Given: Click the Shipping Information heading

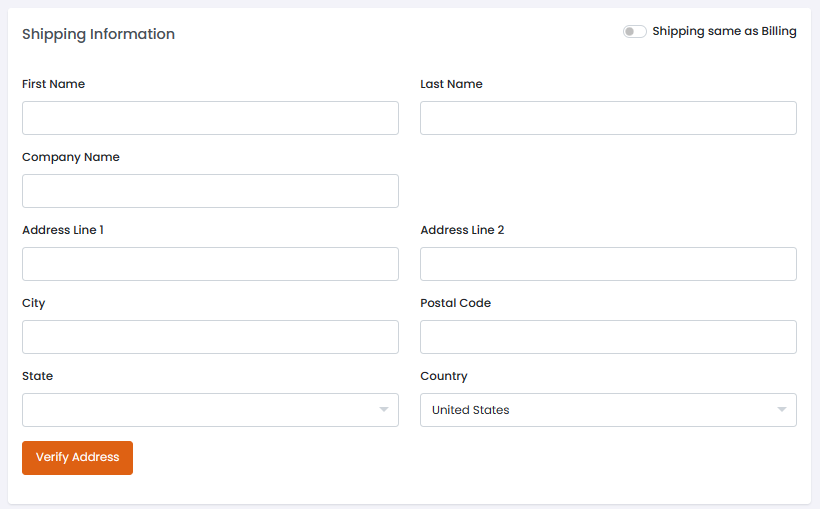Looking at the screenshot, I should [x=98, y=34].
